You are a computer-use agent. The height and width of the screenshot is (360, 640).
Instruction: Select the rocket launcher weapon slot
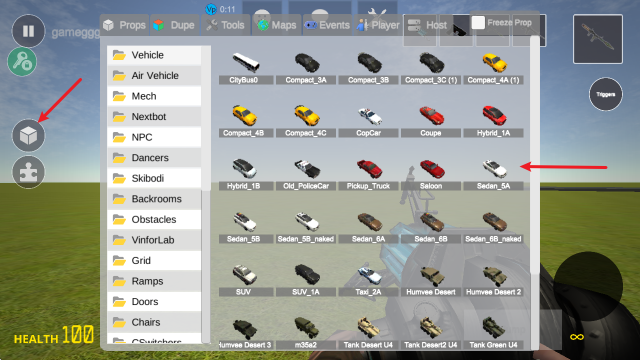(598, 39)
